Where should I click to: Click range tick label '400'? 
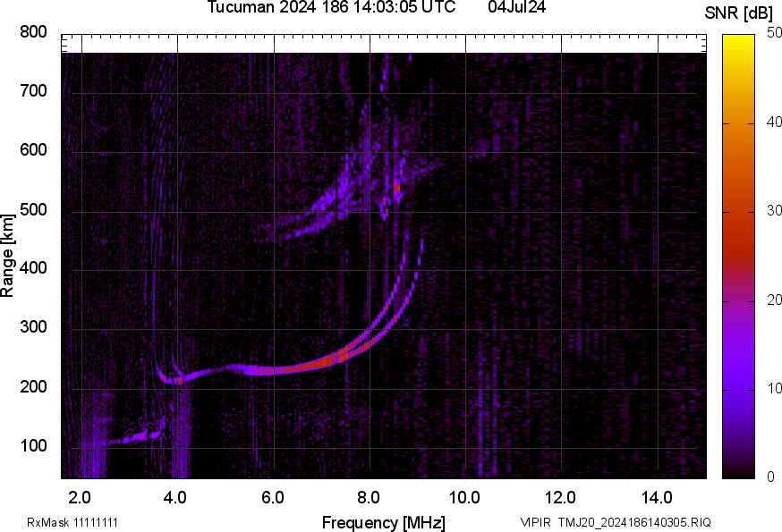tap(33, 267)
